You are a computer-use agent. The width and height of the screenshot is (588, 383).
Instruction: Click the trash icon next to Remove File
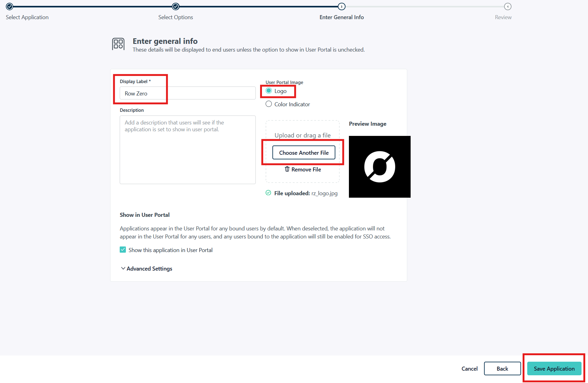tap(287, 169)
